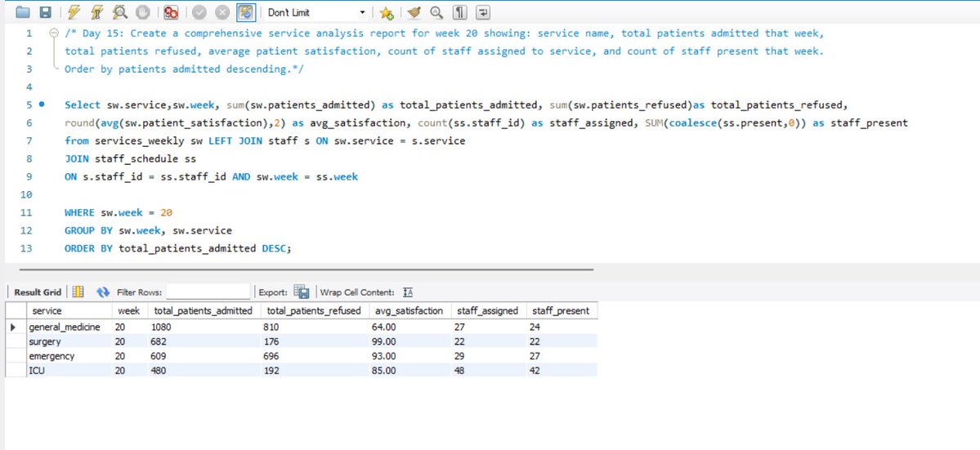Execute the statement under the cursor
This screenshot has height=450, width=980.
(x=97, y=12)
